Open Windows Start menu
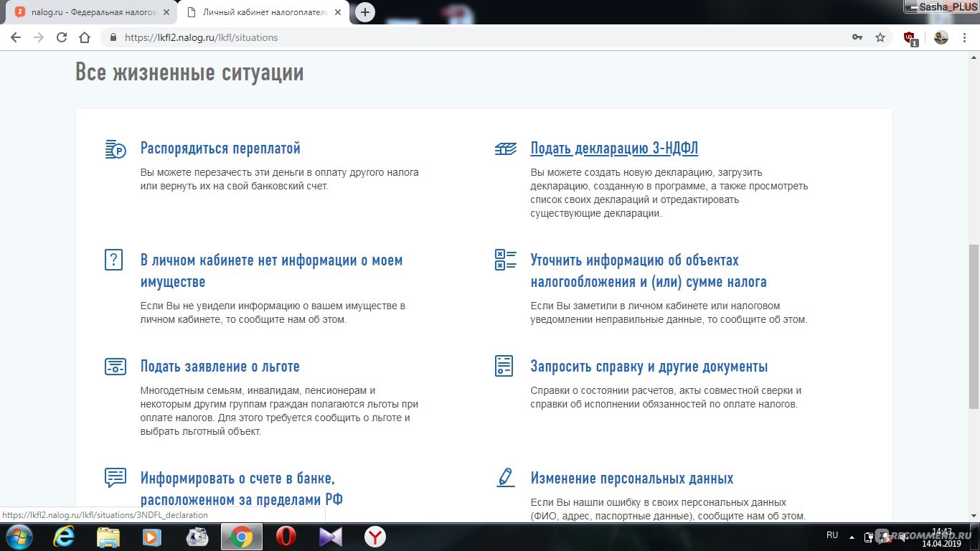The image size is (980, 551). pos(18,537)
